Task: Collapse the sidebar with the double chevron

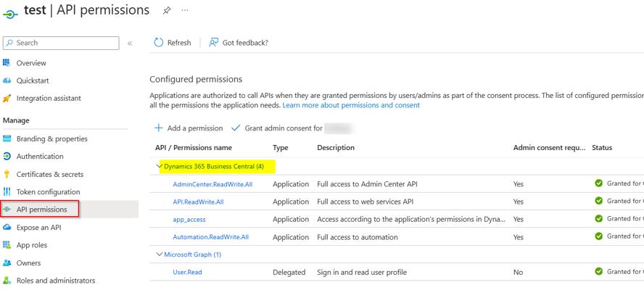Action: coord(130,43)
